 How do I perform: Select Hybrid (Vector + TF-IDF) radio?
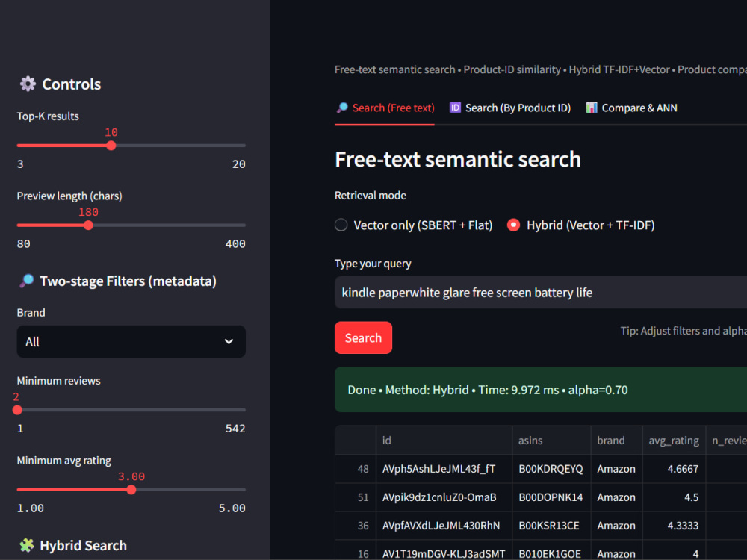(514, 225)
